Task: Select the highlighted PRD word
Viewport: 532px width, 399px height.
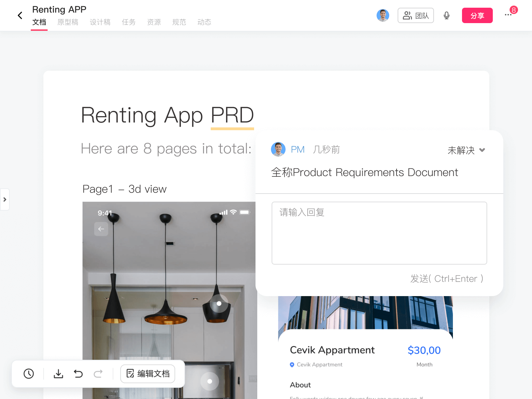Action: [x=232, y=115]
